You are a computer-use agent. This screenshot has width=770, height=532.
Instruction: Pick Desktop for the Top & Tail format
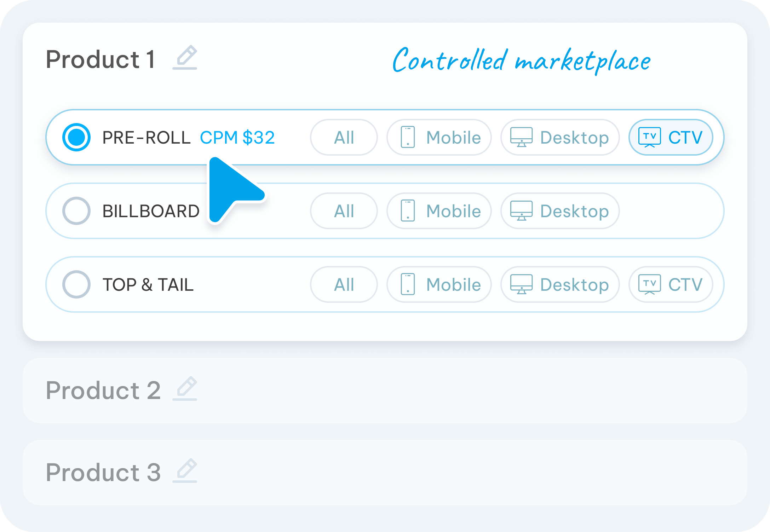point(560,284)
